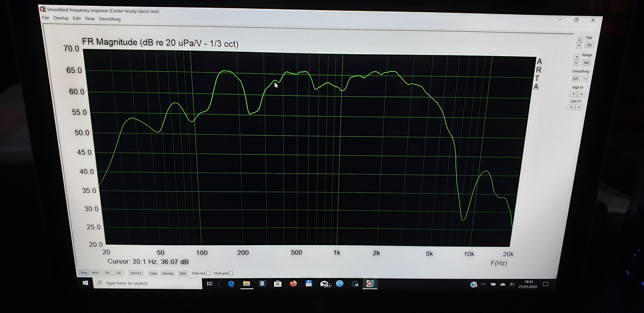Click the High Fr left arrow

pos(574,94)
